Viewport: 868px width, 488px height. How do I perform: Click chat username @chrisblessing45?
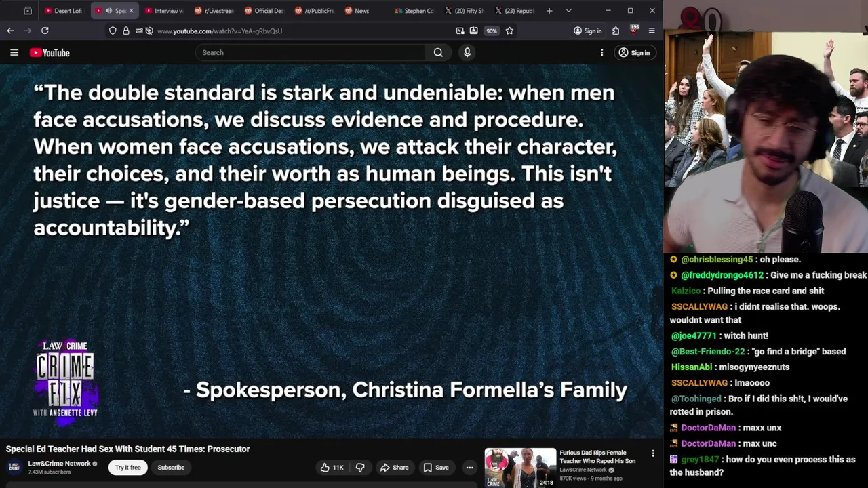(x=717, y=259)
